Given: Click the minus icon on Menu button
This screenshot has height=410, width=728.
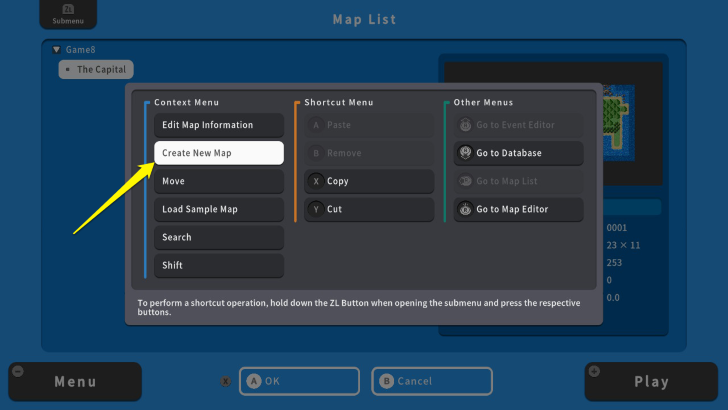Looking at the screenshot, I should 18,371.
